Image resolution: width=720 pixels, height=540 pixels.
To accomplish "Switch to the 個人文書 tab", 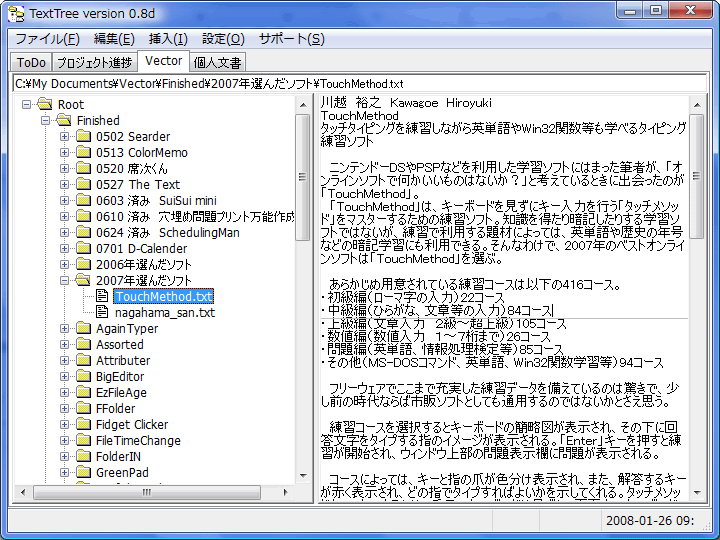I will (217, 62).
